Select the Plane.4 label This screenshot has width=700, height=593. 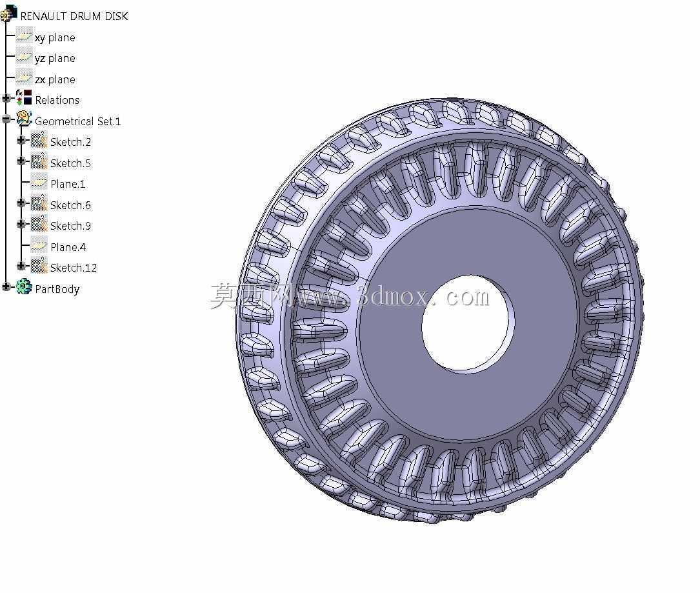(68, 247)
